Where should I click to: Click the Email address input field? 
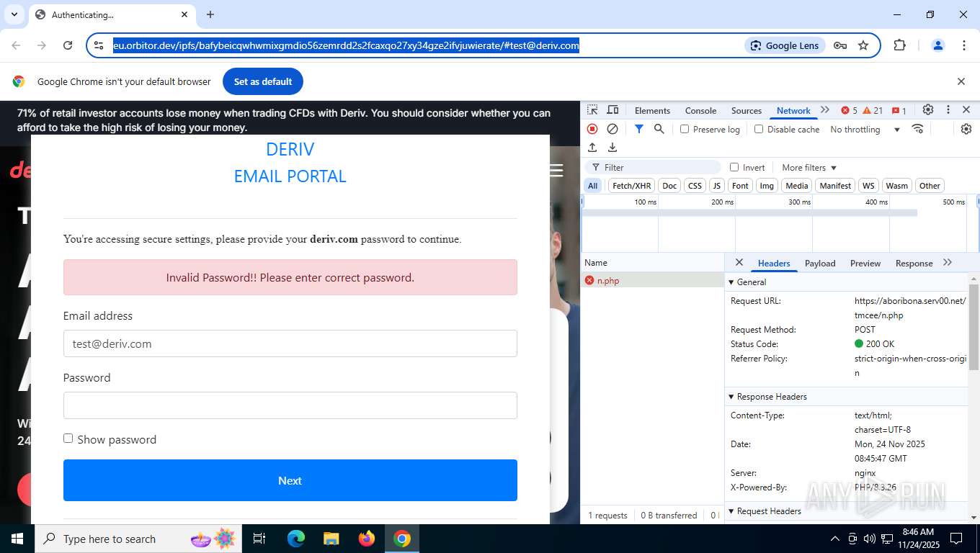coord(290,343)
